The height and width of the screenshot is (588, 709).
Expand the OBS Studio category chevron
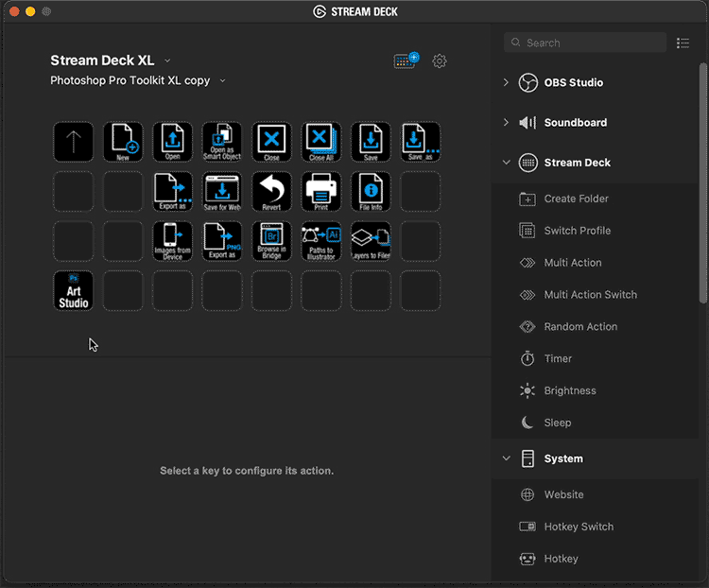[506, 82]
